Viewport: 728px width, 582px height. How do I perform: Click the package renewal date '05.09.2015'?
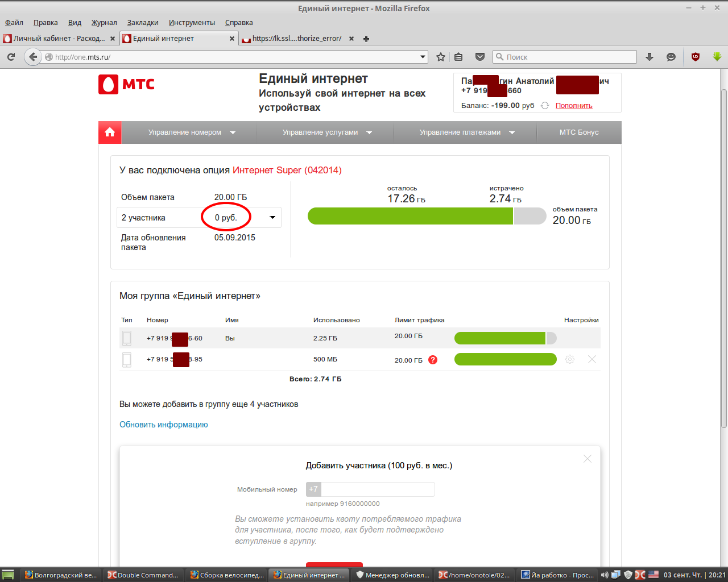235,238
